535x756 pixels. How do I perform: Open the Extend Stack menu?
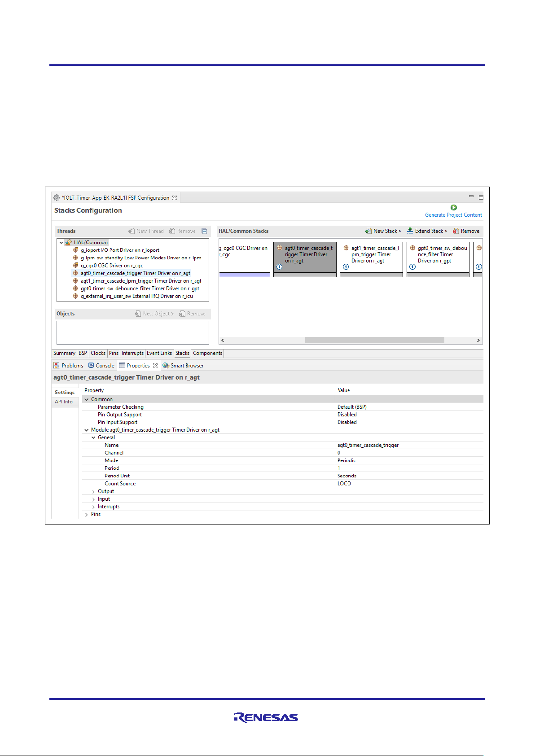pyautogui.click(x=427, y=231)
